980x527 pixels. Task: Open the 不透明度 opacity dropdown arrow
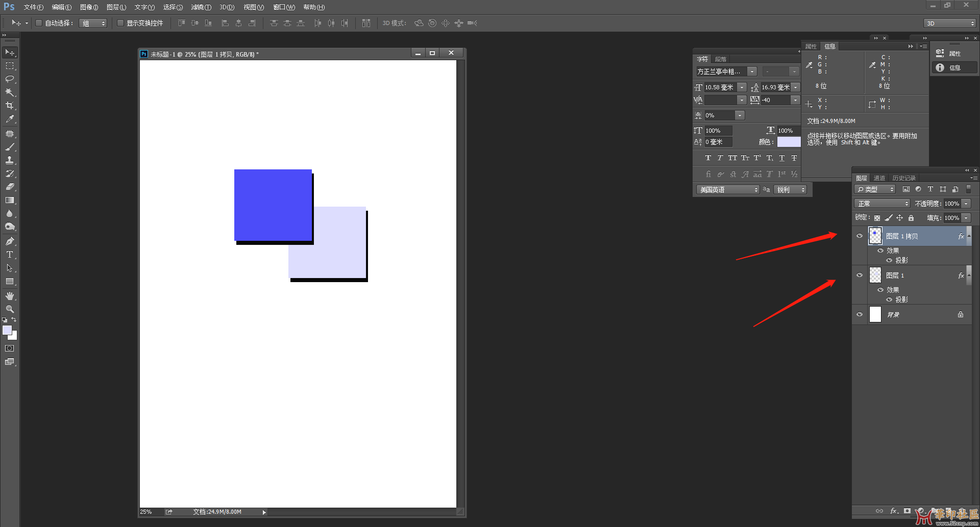(x=966, y=204)
